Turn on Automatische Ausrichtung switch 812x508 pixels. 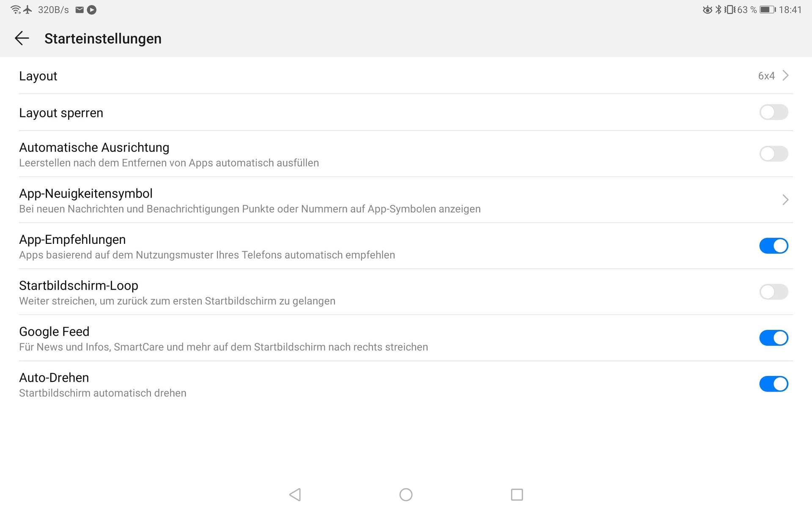774,154
